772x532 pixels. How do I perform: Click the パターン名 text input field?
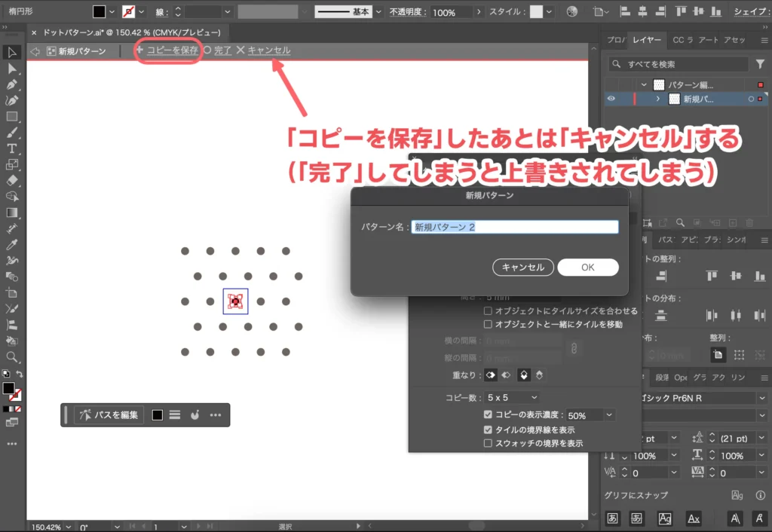[515, 226]
